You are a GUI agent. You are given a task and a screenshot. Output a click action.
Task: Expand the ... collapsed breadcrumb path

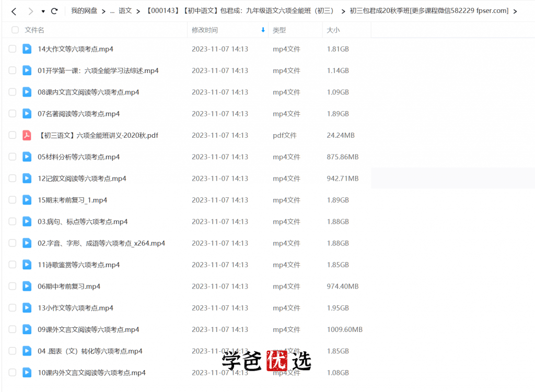(x=112, y=11)
